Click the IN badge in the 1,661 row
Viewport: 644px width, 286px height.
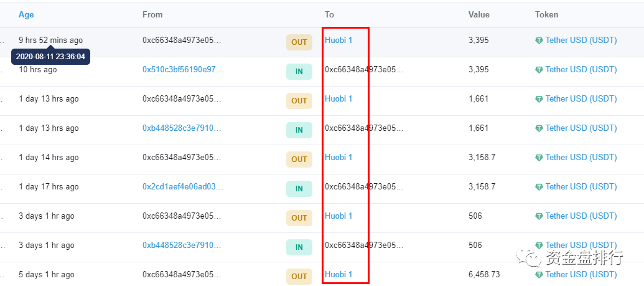299,130
